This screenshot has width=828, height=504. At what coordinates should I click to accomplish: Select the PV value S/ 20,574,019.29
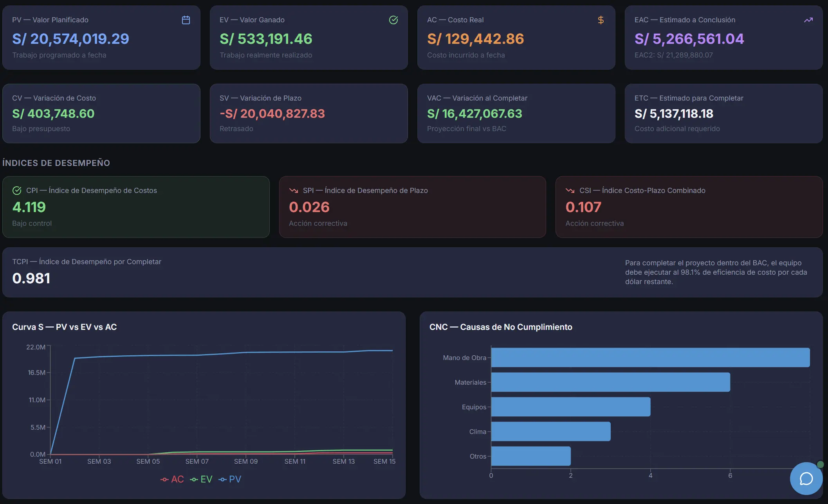[70, 39]
